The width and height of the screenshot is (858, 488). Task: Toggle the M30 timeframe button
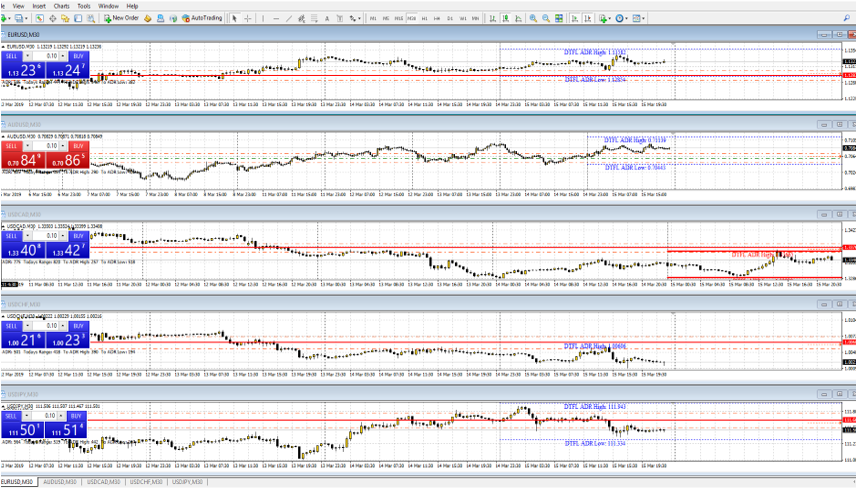(x=411, y=18)
